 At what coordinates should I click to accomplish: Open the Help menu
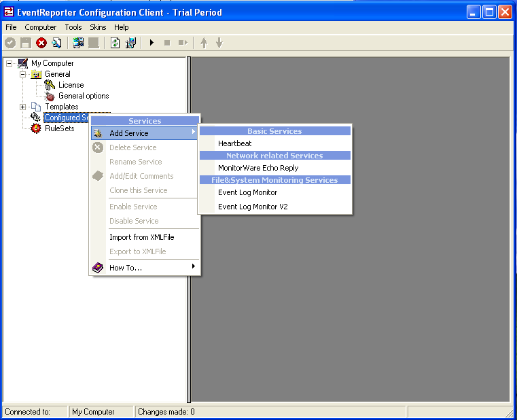tap(122, 27)
